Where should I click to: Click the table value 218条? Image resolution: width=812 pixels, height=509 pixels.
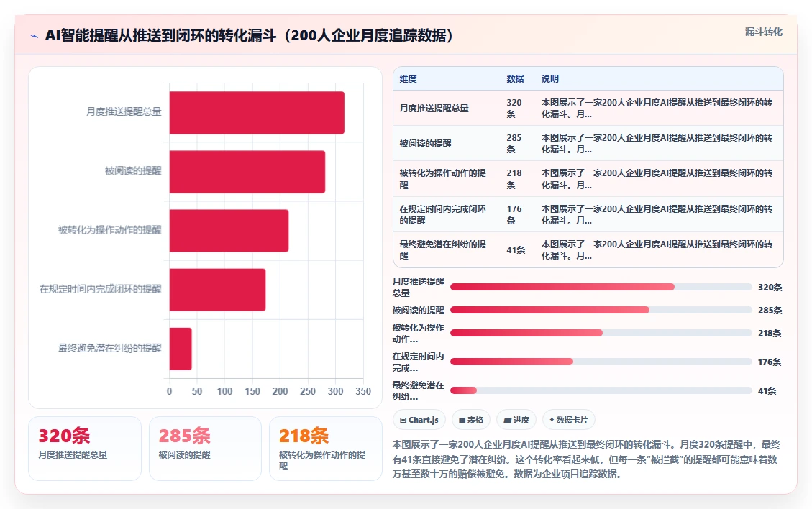click(x=514, y=179)
